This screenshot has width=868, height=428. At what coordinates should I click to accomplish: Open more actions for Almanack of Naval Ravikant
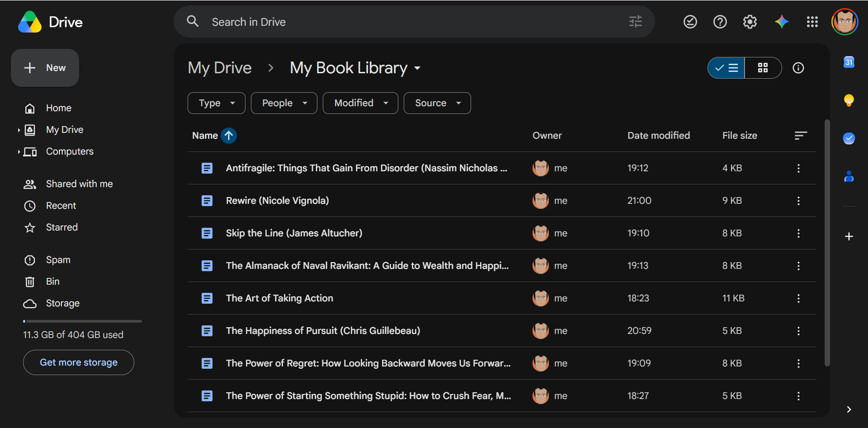tap(799, 266)
